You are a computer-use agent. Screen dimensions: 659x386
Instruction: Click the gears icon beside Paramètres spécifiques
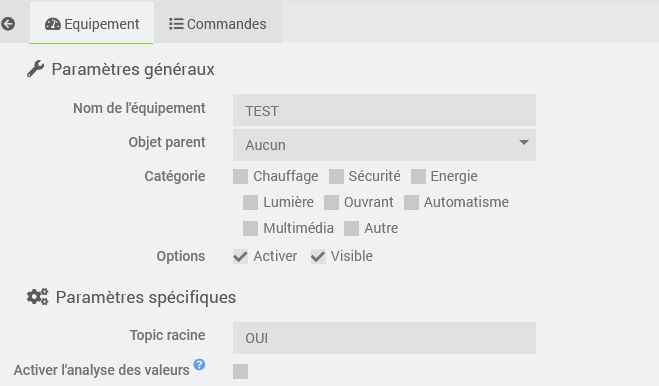click(x=37, y=297)
